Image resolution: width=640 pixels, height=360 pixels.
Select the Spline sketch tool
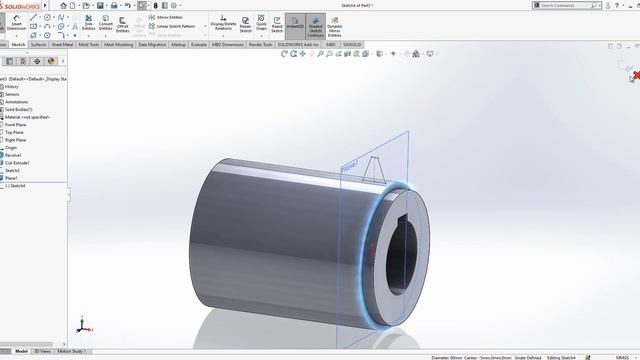(61, 17)
